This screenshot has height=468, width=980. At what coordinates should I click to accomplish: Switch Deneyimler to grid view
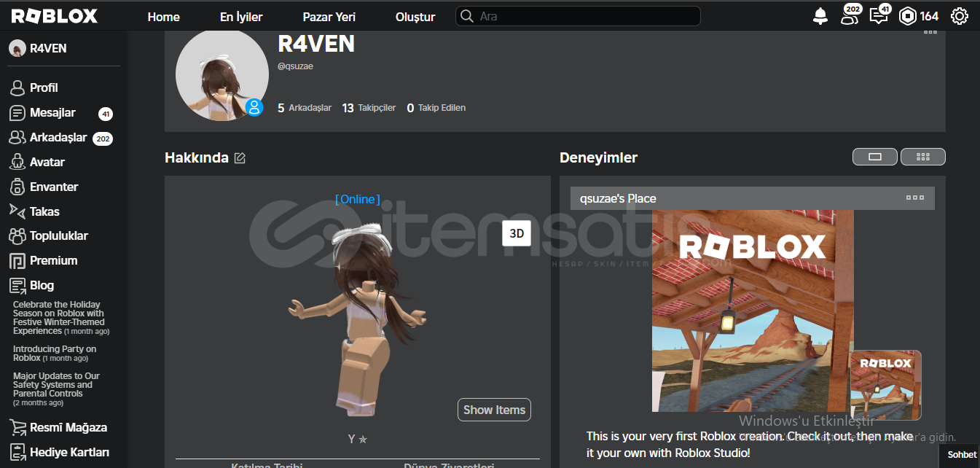[x=923, y=157]
